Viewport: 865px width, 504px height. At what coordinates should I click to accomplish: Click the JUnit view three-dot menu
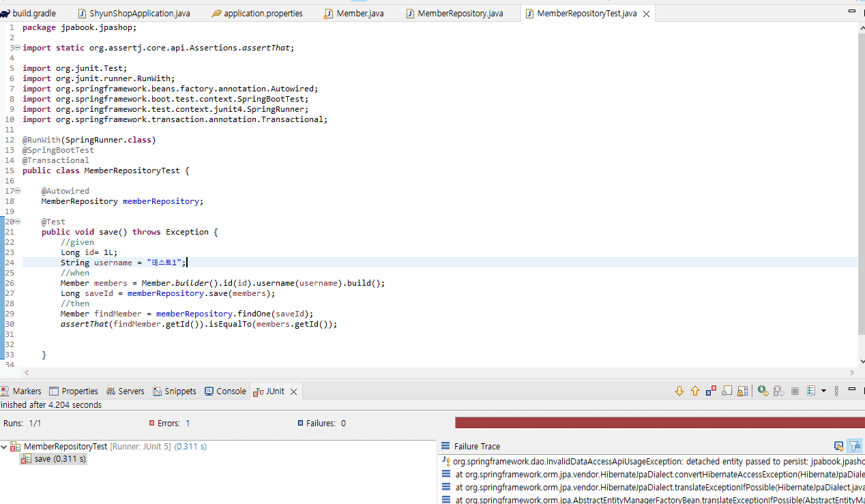(x=837, y=391)
